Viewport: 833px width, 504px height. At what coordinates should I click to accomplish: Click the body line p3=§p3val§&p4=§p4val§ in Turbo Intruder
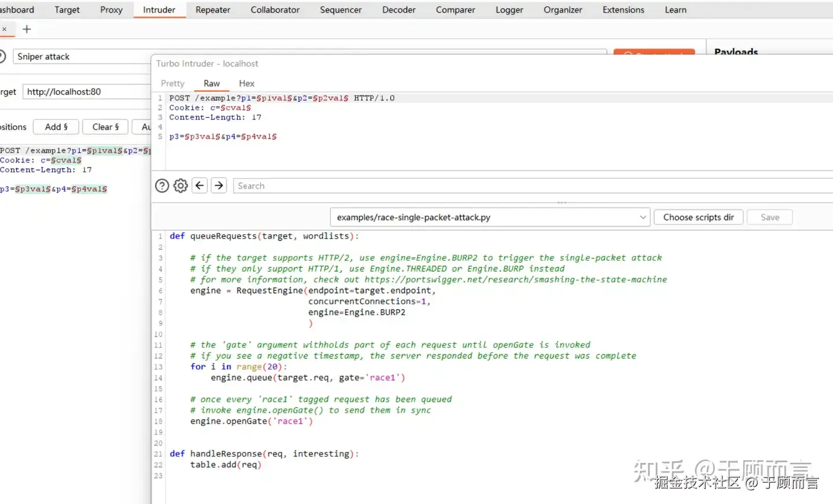click(x=223, y=136)
